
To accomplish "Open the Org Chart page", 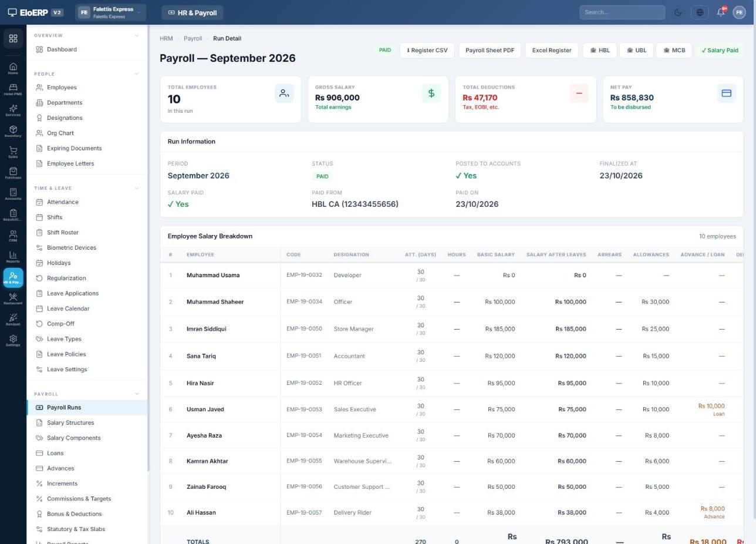I will coord(87,133).
